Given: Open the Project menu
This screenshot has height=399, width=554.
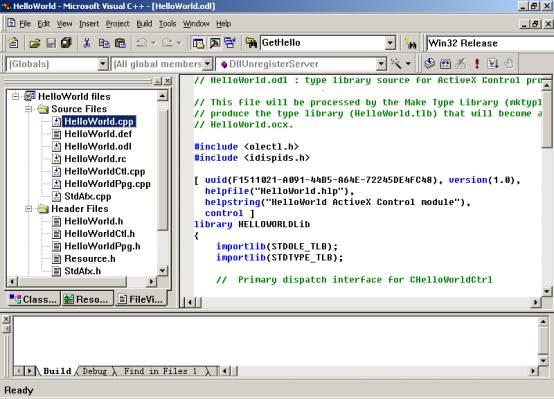Looking at the screenshot, I should (117, 24).
